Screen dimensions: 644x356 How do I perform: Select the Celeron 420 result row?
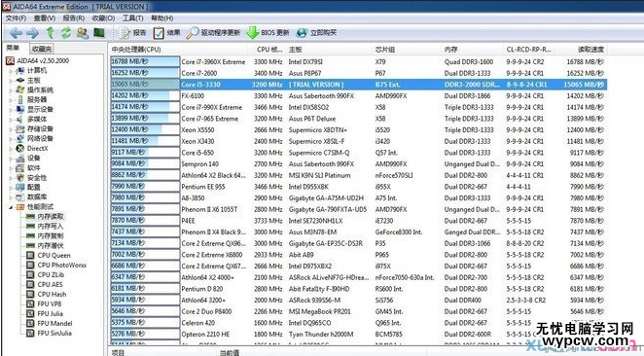coord(359,323)
